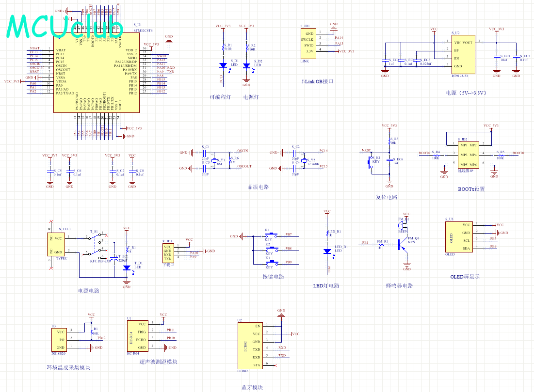Viewport: 534px width, 392px height.
Task: Click the OSCIN net label on crystal circuit
Action: (243, 151)
